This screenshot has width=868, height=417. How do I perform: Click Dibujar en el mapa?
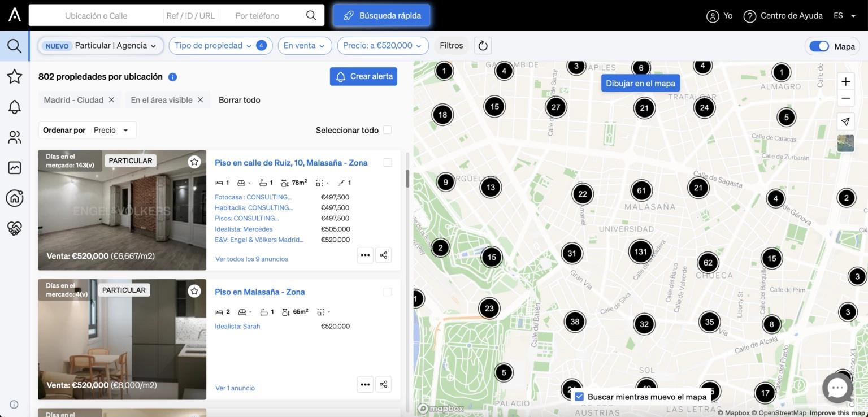[640, 83]
